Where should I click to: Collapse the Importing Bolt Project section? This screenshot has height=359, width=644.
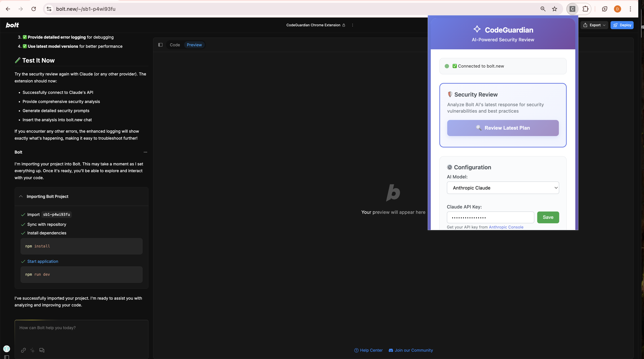point(21,196)
